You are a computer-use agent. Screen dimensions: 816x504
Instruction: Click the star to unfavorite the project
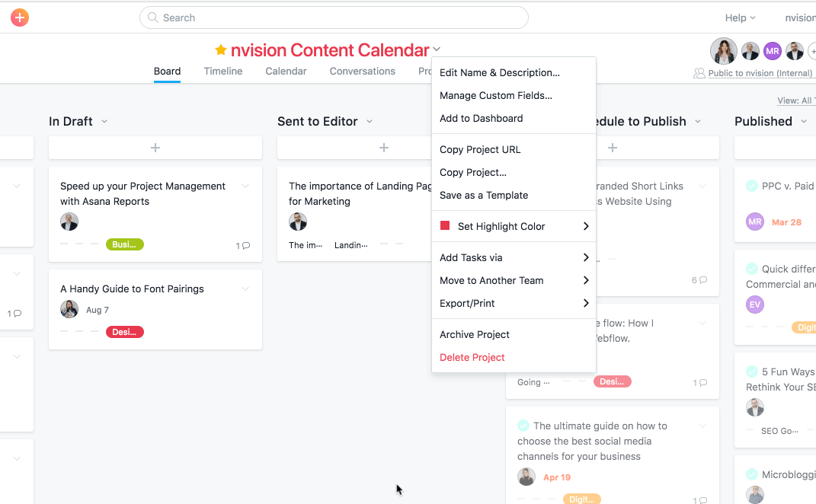(x=220, y=49)
